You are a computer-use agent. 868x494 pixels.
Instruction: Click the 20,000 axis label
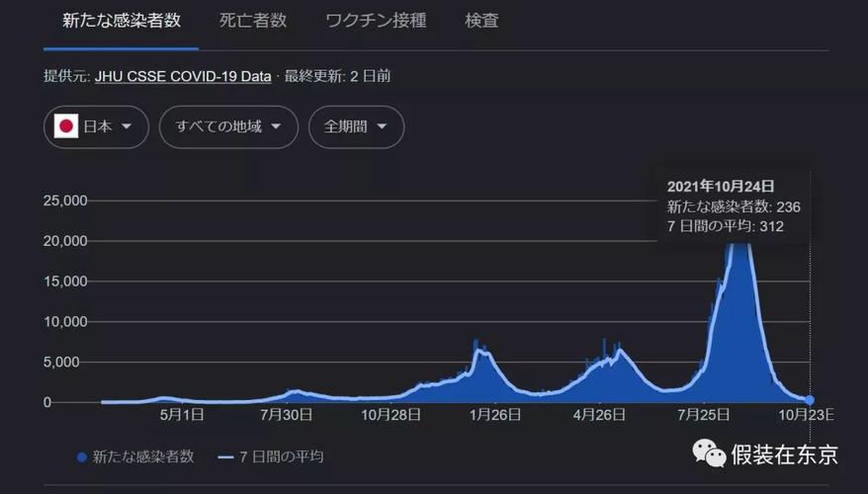tap(65, 241)
